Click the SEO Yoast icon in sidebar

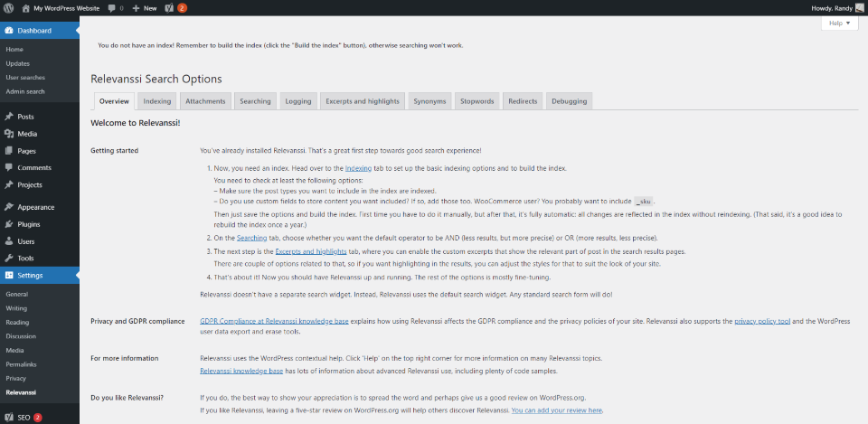pyautogui.click(x=9, y=418)
